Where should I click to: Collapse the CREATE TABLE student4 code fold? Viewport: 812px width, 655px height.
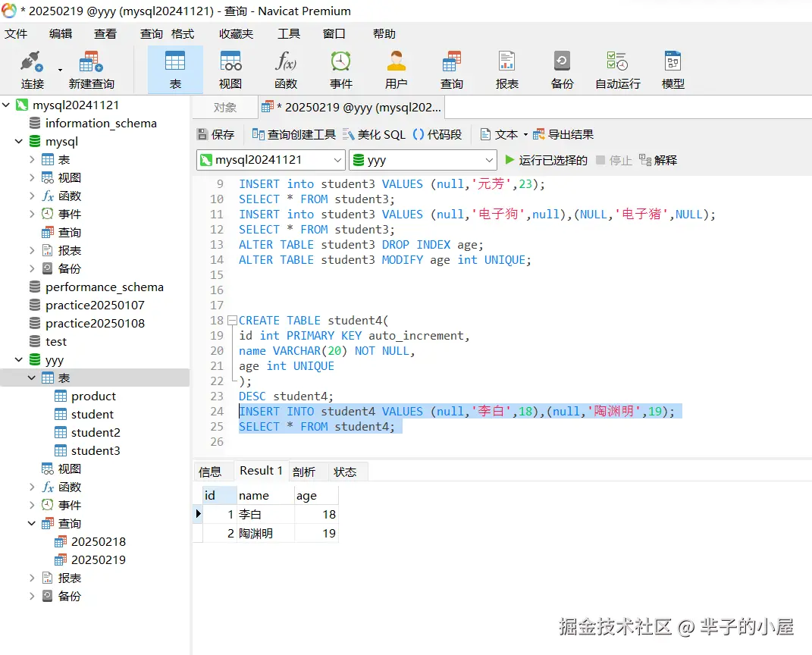click(x=232, y=321)
